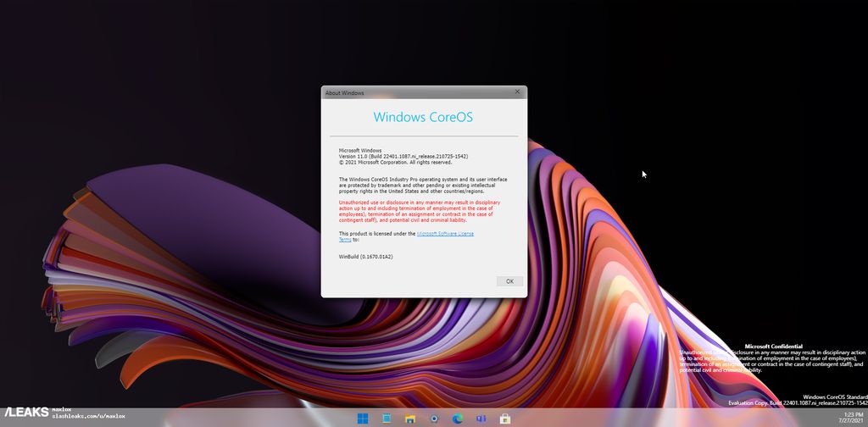Image resolution: width=868 pixels, height=427 pixels.
Task: Click the 1:23 PM taskbar clock
Action: (854, 414)
